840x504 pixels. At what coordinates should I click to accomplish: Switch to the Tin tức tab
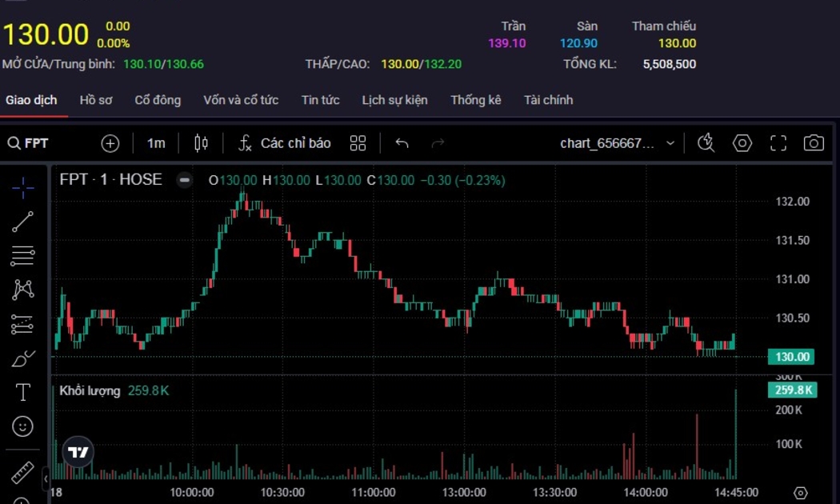tap(320, 100)
